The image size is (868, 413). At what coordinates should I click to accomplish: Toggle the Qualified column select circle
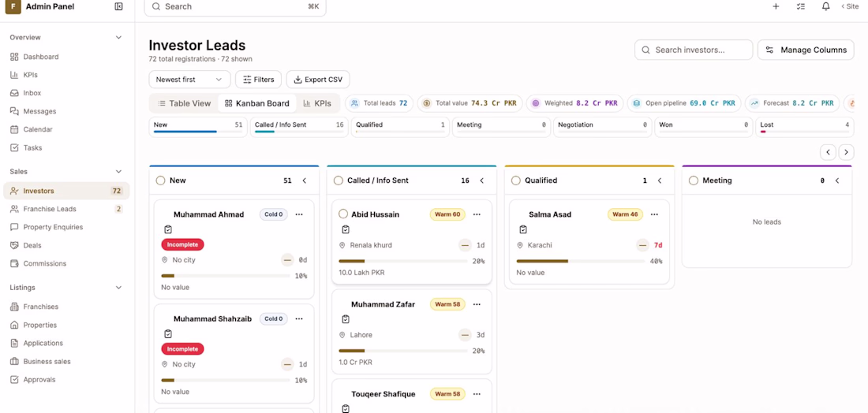(516, 180)
